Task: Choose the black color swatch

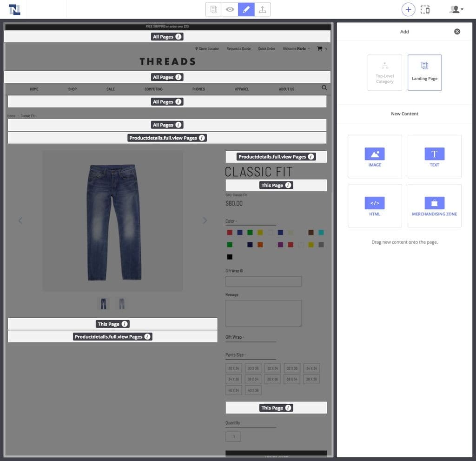Action: click(230, 257)
